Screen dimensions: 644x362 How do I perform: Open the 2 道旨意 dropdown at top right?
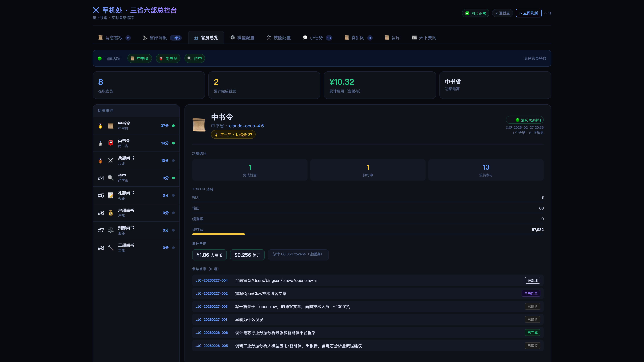(502, 13)
